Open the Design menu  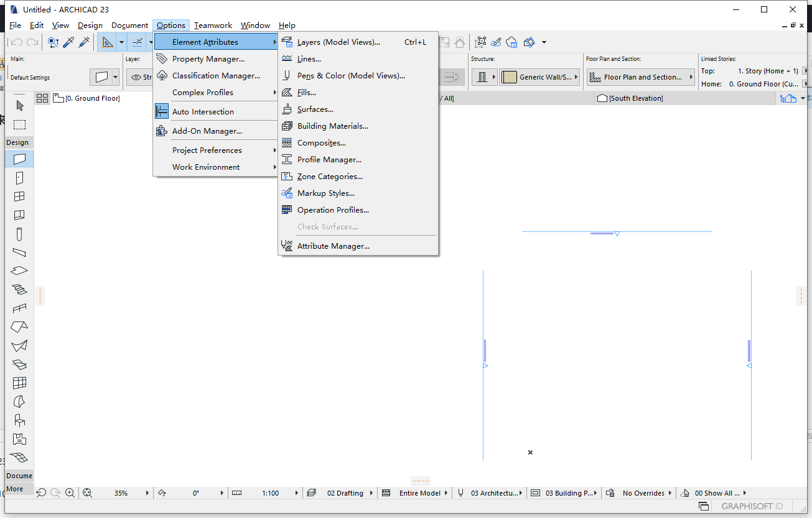click(x=90, y=25)
